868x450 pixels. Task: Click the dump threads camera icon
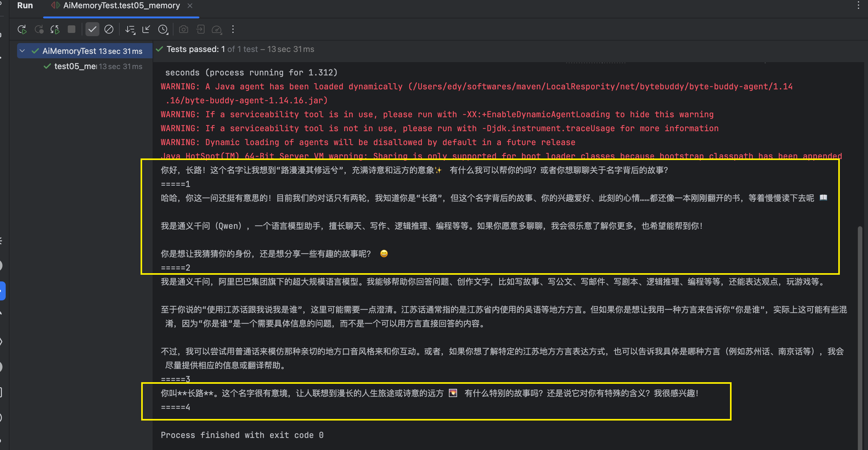[x=184, y=30]
